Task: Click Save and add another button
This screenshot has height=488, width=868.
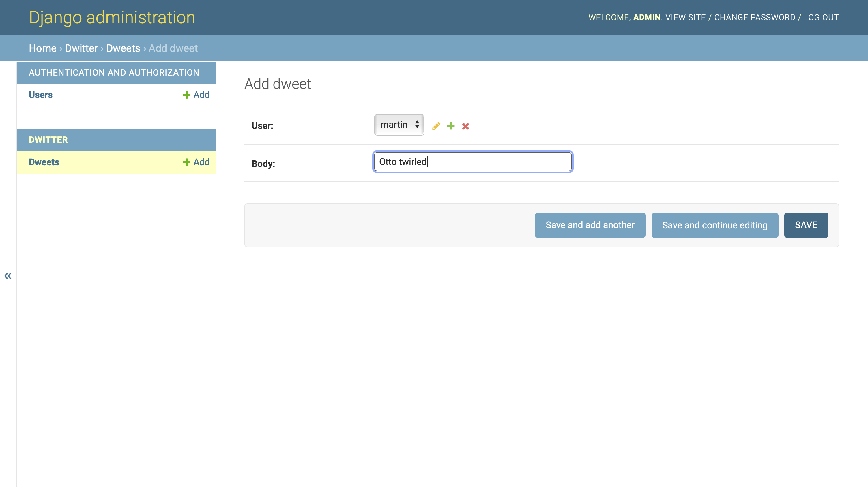Action: click(590, 225)
